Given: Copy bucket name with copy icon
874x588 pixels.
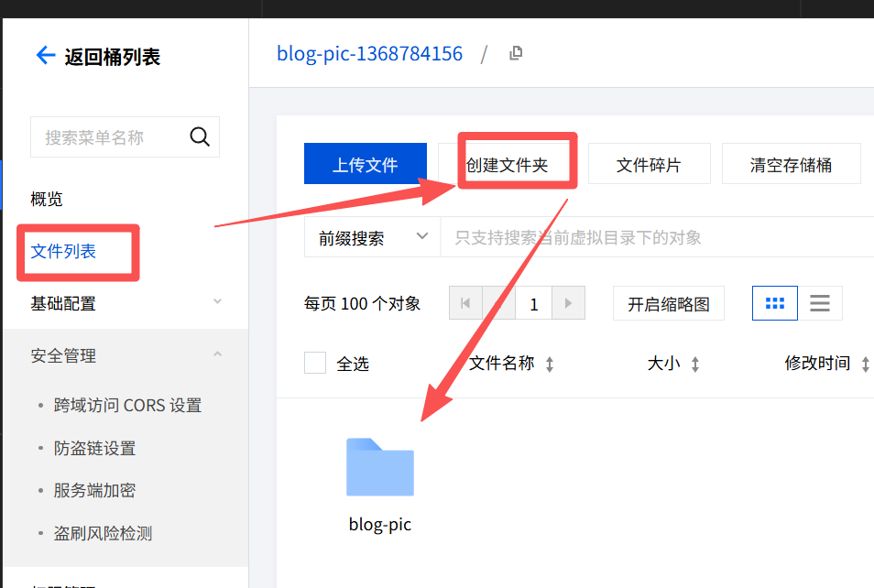Looking at the screenshot, I should pyautogui.click(x=516, y=53).
